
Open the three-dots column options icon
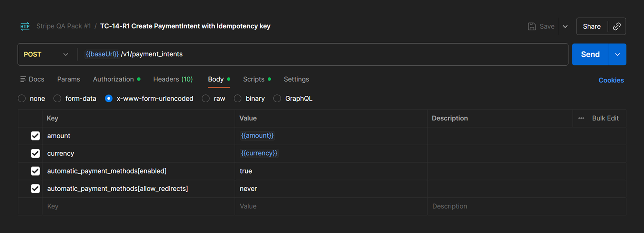pos(581,118)
